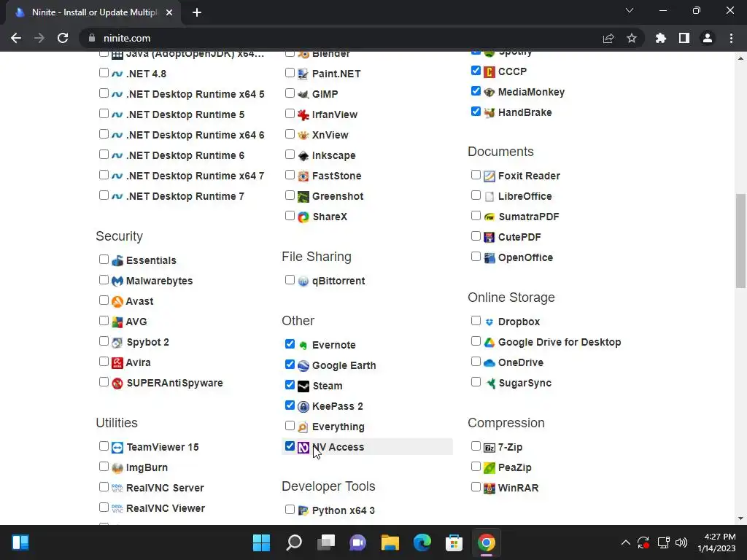
Task: Check the 7-Zip checkbox
Action: [x=476, y=446]
